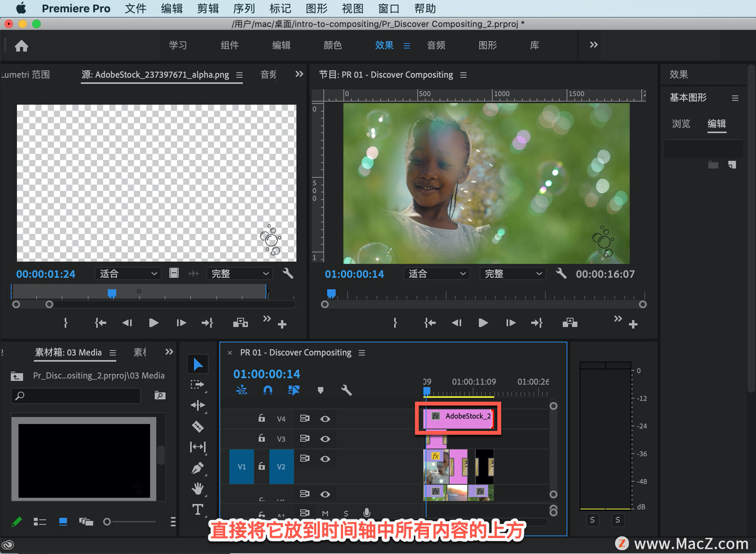Select the 浏览 tab in Essential Graphics
This screenshot has width=756, height=554.
tap(681, 124)
